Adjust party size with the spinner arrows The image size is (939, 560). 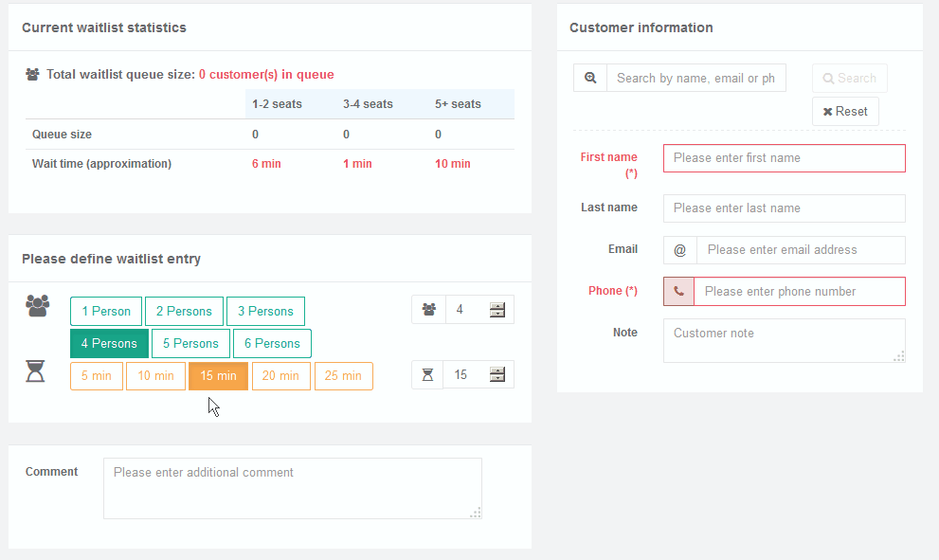[x=497, y=310]
